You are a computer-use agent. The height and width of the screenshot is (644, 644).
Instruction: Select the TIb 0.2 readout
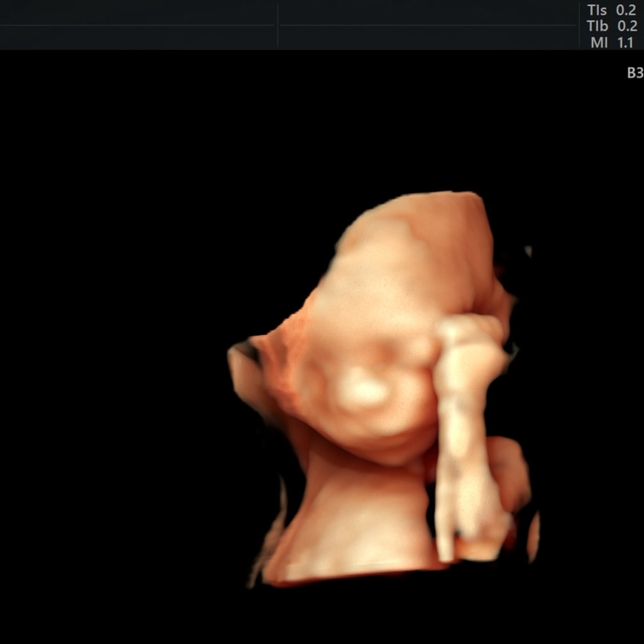coord(611,26)
